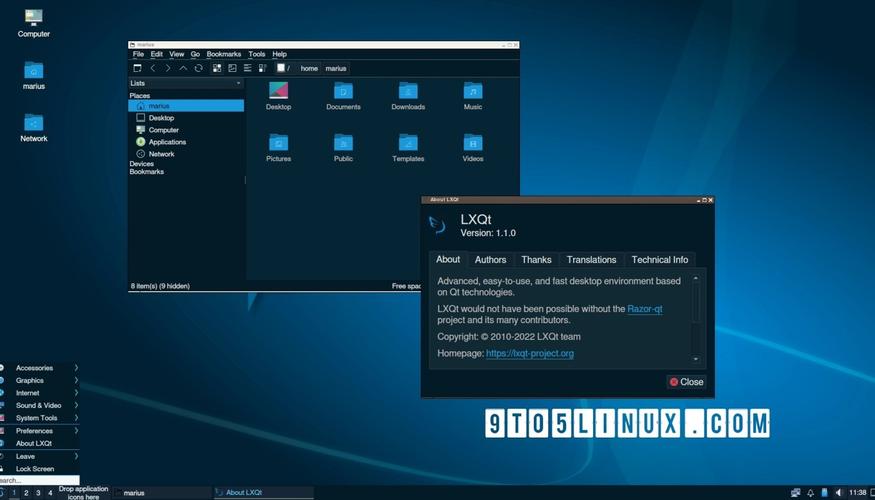
Task: Open the File menu
Action: point(138,54)
